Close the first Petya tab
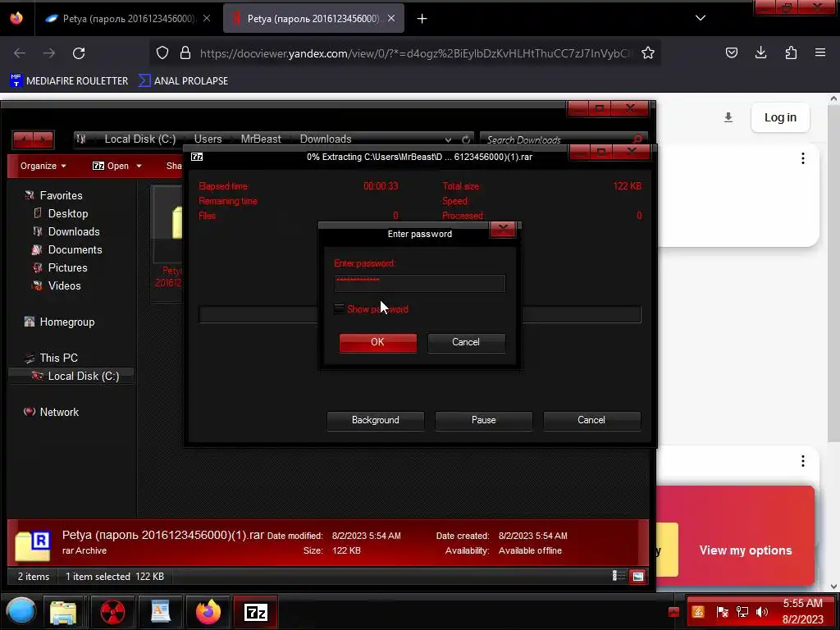The image size is (840, 630). tap(207, 19)
